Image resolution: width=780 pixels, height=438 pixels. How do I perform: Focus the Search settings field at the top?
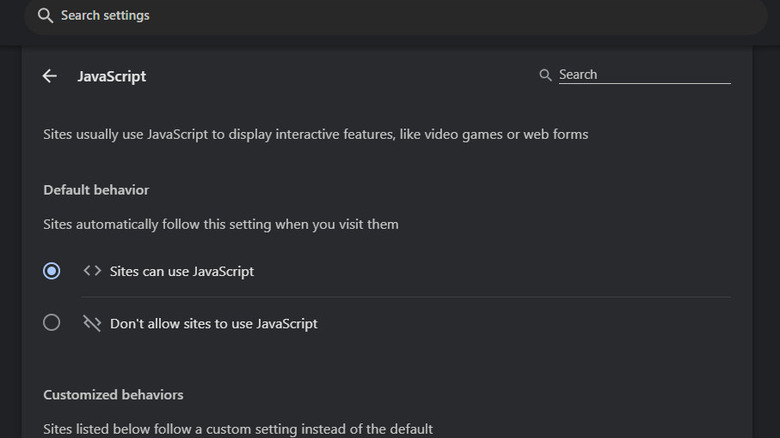395,16
